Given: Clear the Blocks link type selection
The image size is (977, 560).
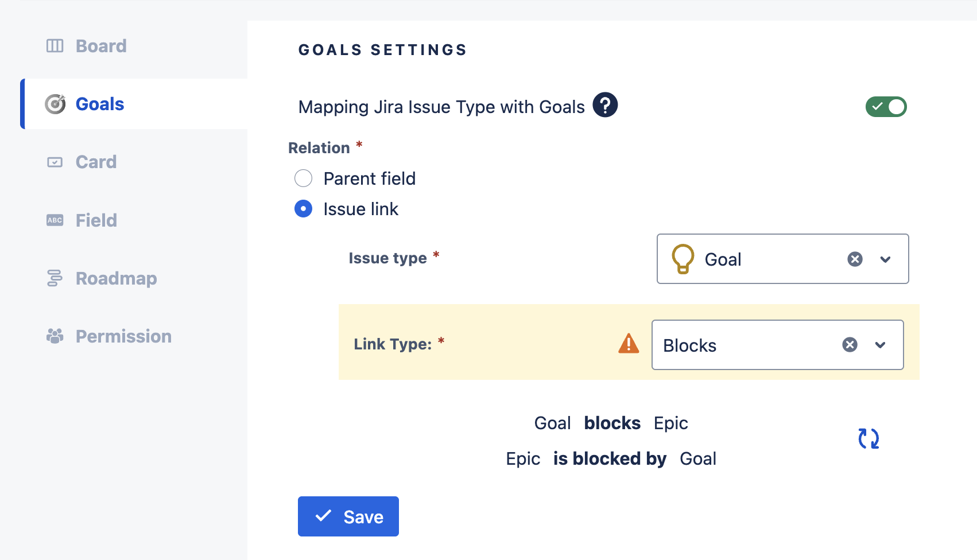Looking at the screenshot, I should (850, 345).
